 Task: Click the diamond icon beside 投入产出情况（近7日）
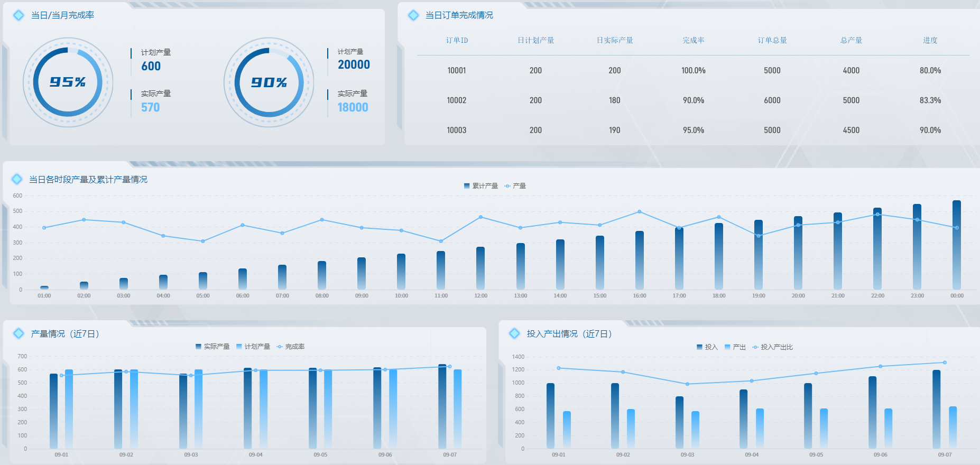(x=514, y=333)
